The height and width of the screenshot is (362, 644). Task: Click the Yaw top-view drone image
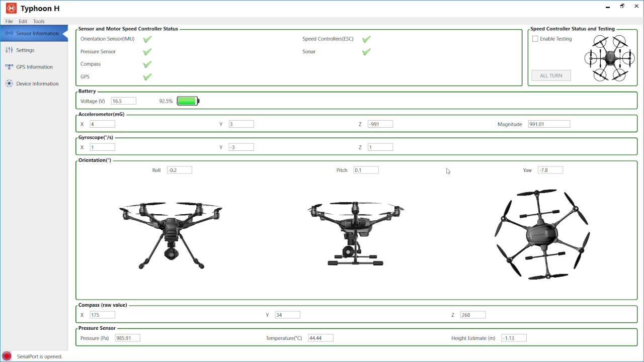[x=542, y=234]
